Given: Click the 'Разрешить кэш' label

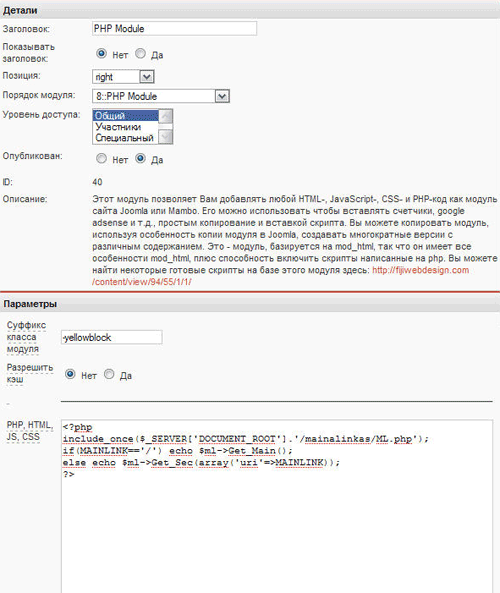Looking at the screenshot, I should tap(30, 373).
